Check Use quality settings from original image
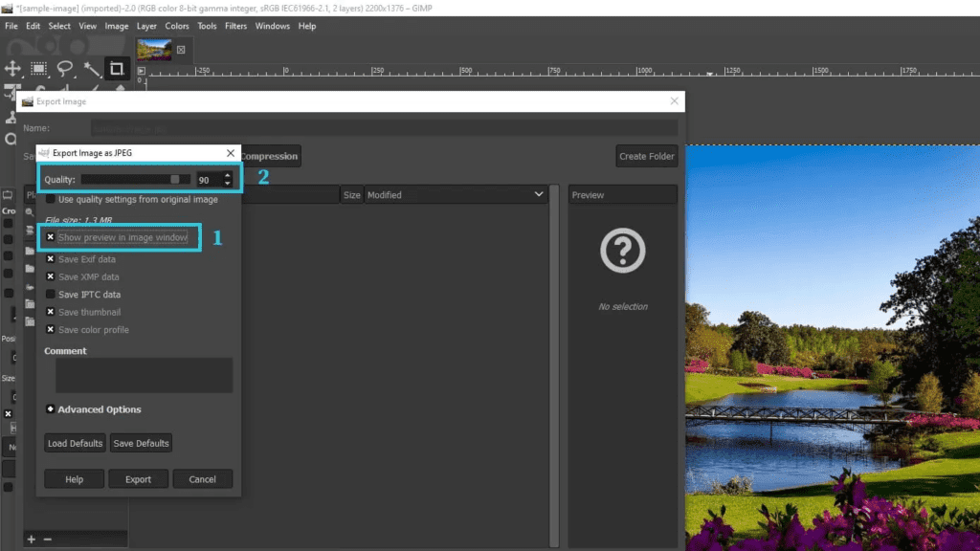The width and height of the screenshot is (980, 551). pos(51,199)
